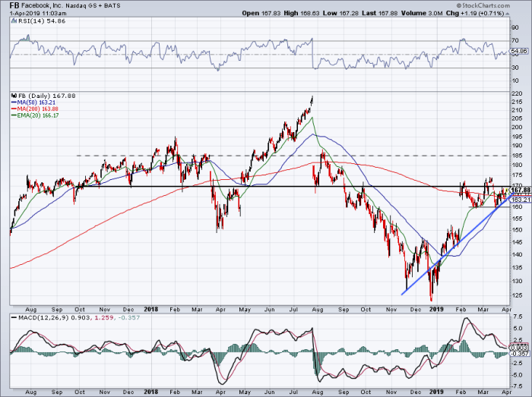Click the Last 167.88 value in header

coord(379,13)
